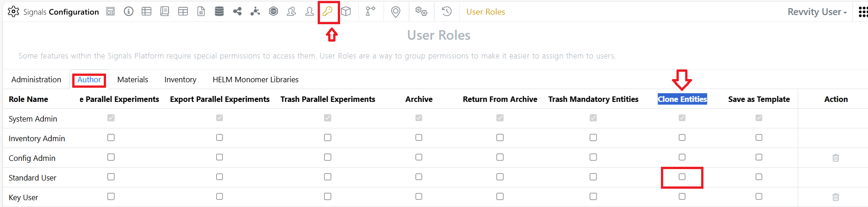Image resolution: width=868 pixels, height=207 pixels.
Task: Delete the Key User role
Action: tap(836, 197)
